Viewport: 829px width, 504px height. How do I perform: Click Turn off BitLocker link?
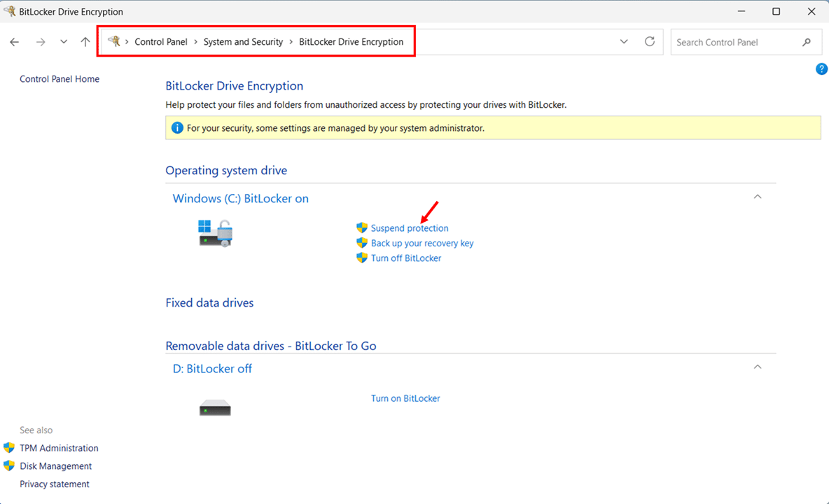(406, 258)
